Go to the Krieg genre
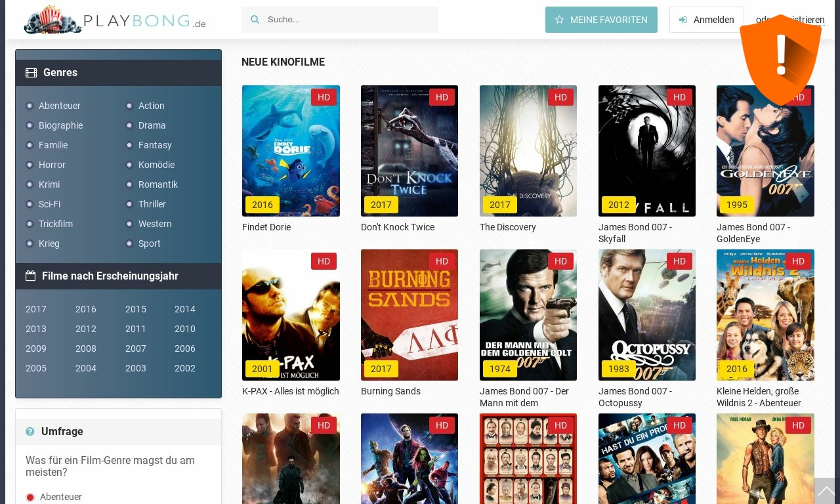This screenshot has width=840, height=504. (49, 243)
